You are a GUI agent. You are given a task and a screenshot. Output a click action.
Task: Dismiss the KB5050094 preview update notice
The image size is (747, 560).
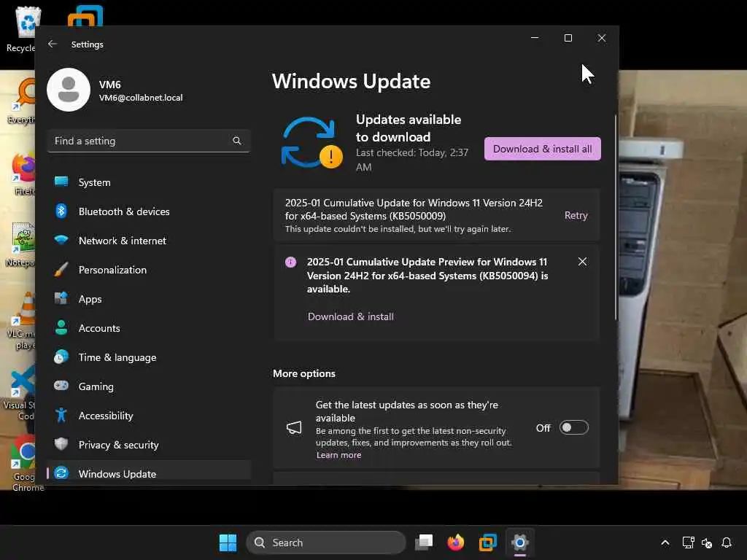point(582,262)
